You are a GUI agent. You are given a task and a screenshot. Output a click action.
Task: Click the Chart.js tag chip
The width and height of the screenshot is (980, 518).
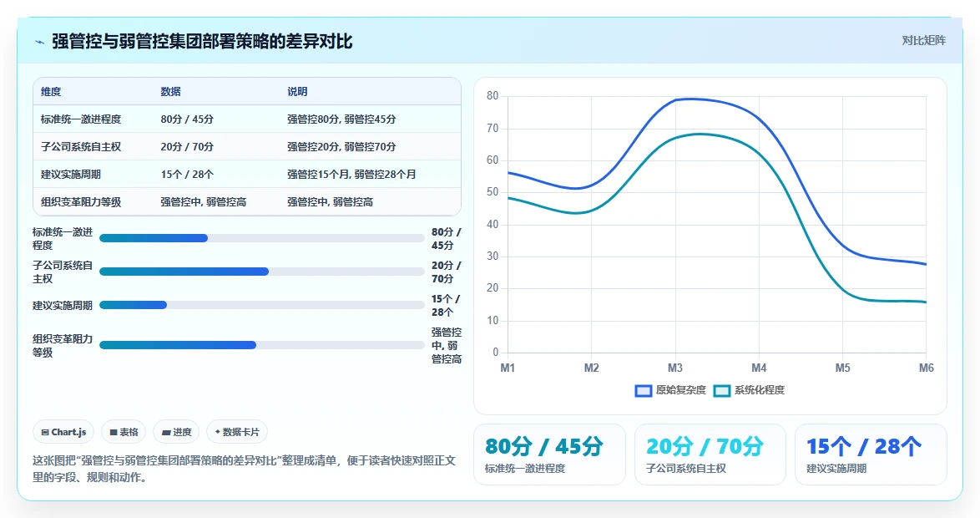63,432
